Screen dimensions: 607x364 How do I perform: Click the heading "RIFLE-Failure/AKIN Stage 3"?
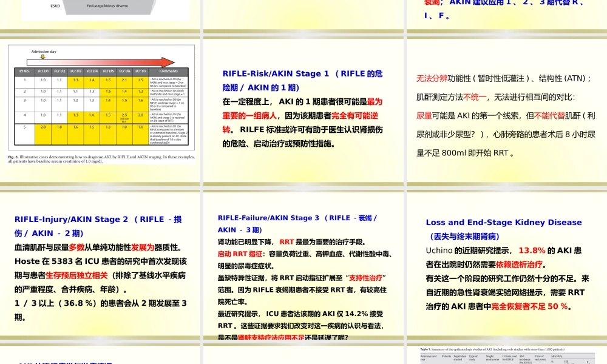tap(268, 218)
